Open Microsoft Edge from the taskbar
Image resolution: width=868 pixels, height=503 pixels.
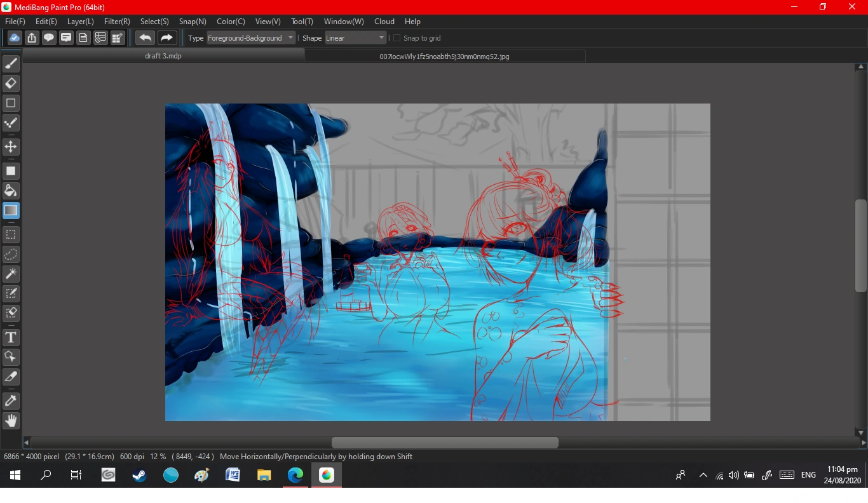coord(295,474)
